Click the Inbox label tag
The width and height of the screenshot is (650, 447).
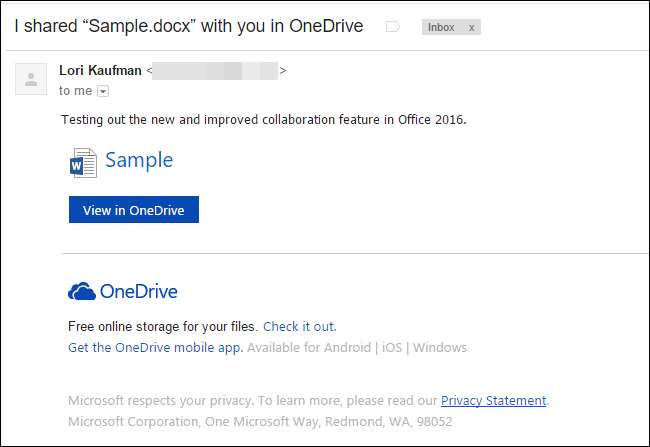tap(441, 27)
